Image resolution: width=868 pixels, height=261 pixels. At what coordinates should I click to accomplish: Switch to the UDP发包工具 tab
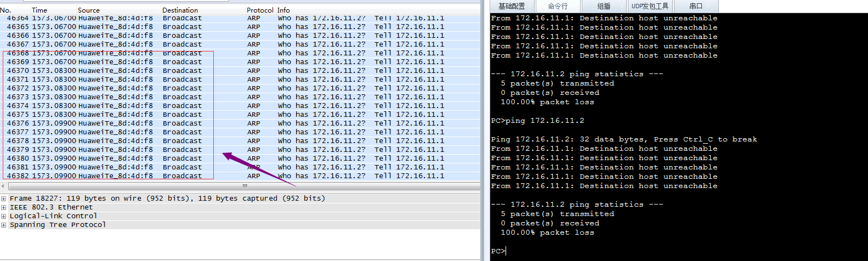coord(650,6)
